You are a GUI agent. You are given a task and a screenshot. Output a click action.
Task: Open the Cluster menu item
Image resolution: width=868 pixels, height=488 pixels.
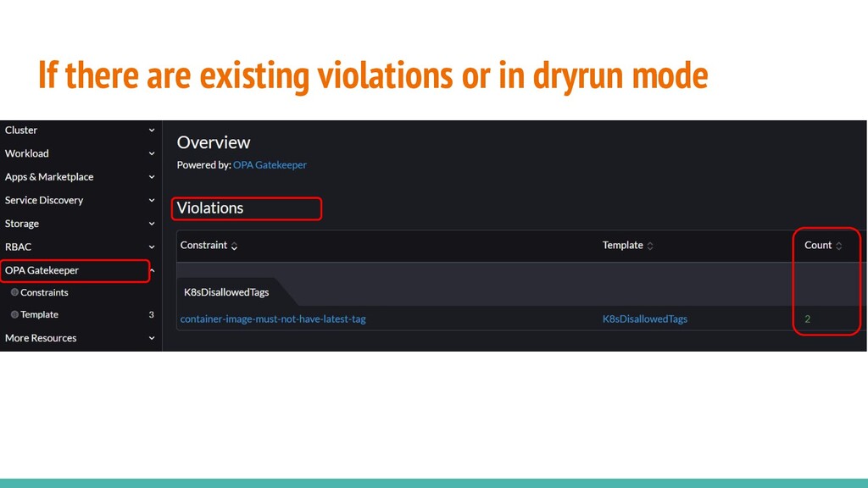(21, 130)
